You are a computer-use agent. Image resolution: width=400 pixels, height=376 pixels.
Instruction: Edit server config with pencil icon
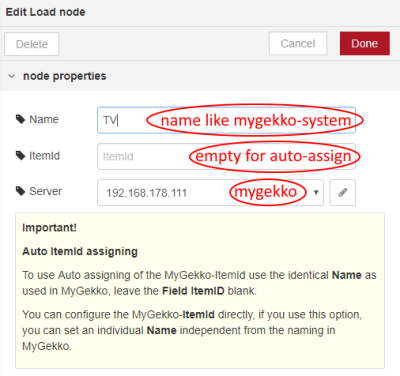click(343, 192)
